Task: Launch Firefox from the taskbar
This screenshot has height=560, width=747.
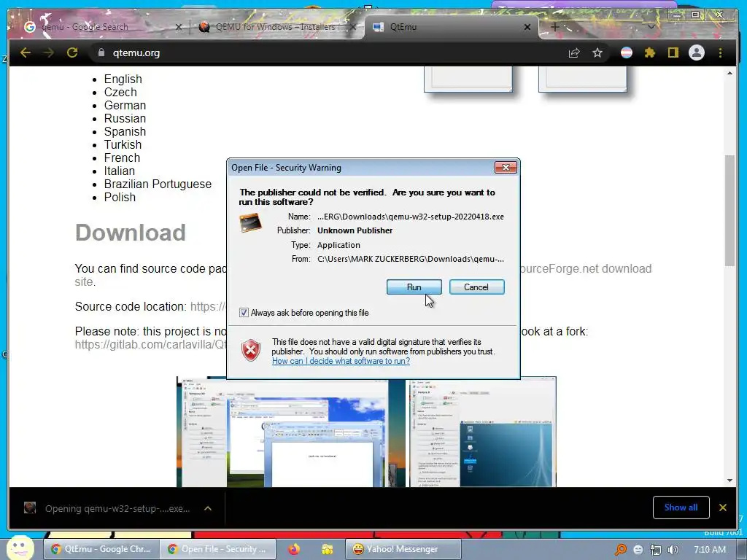Action: tap(294, 550)
